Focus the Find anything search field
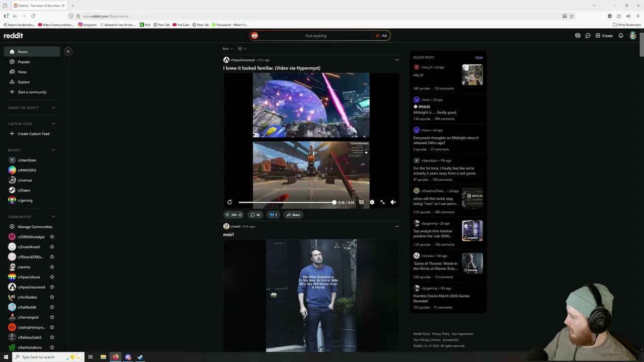 click(315, 36)
